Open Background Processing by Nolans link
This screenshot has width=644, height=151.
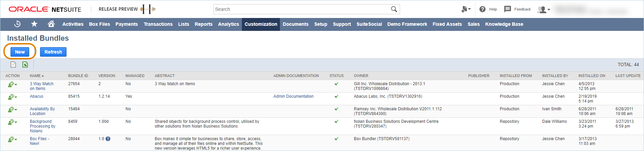[x=42, y=126]
